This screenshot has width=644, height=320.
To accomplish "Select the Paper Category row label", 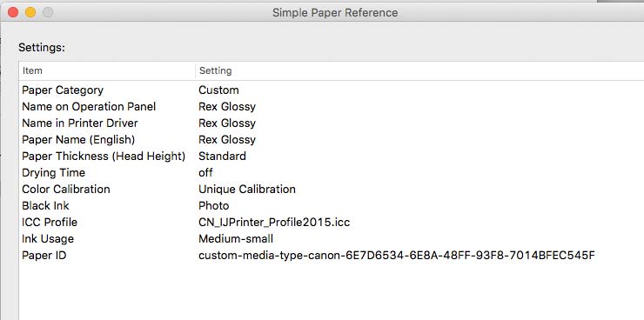I will pyautogui.click(x=63, y=90).
